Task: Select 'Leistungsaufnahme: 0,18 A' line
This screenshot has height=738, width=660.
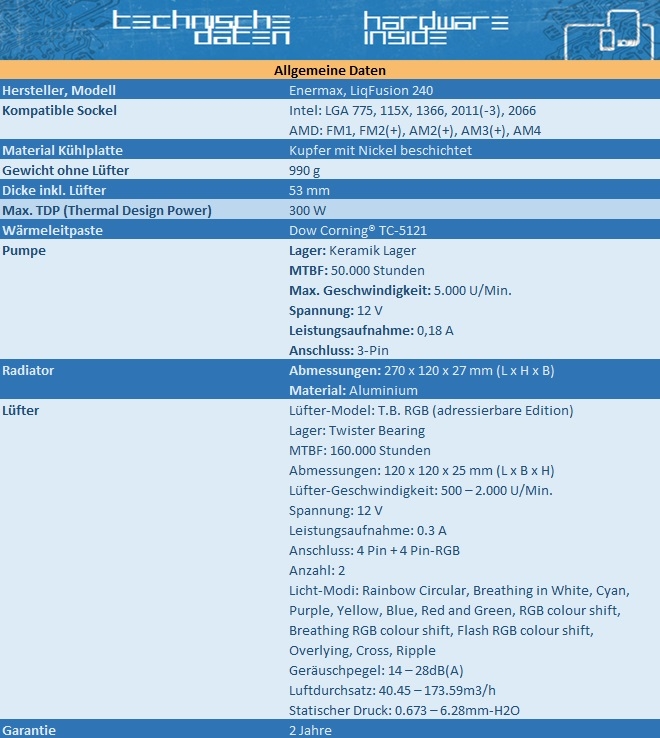Action: coord(371,330)
